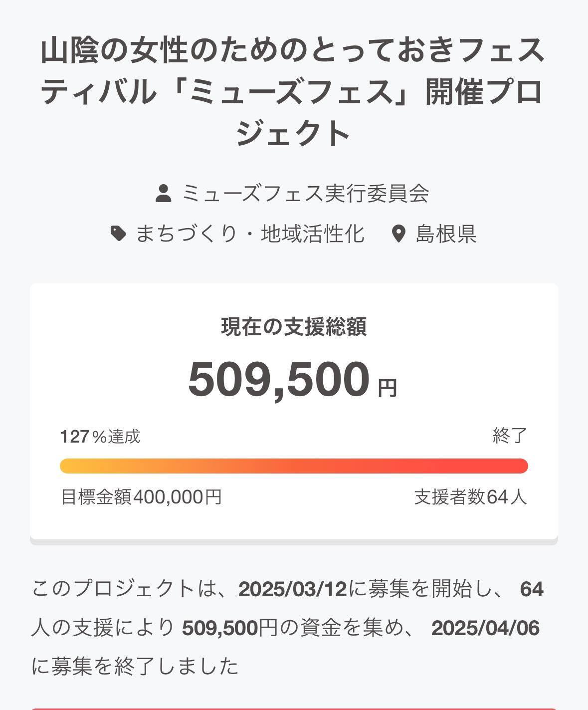Click the red bar at the bottom

tap(294, 708)
